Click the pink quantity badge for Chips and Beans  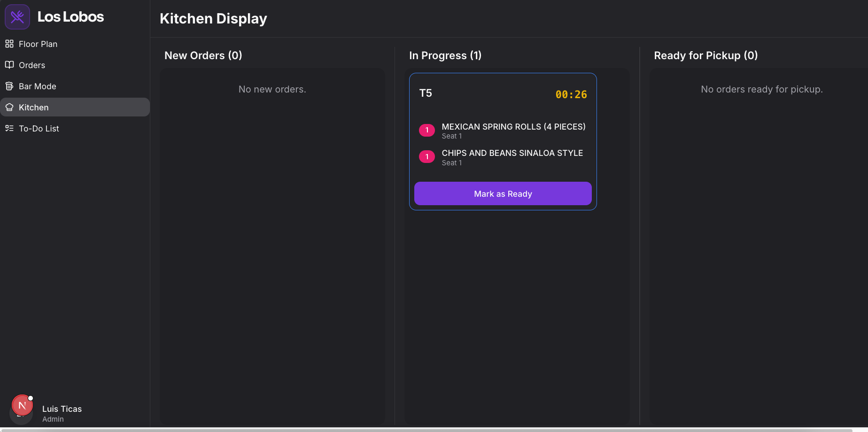pyautogui.click(x=426, y=157)
